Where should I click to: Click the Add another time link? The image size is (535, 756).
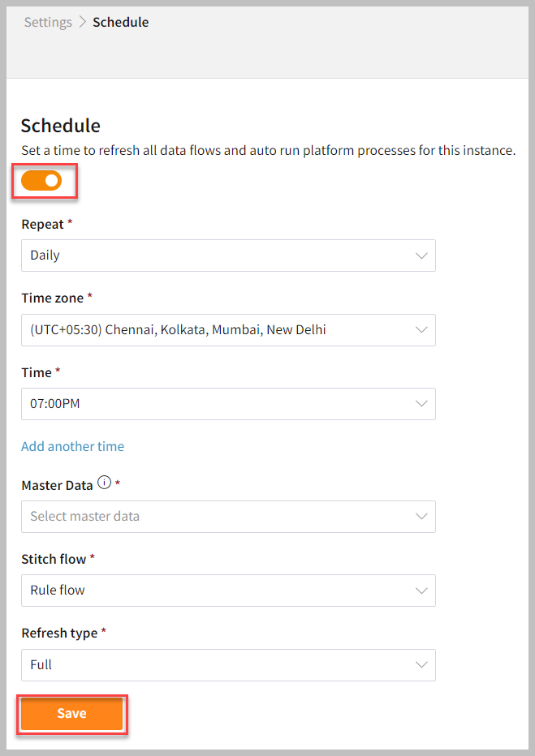72,446
